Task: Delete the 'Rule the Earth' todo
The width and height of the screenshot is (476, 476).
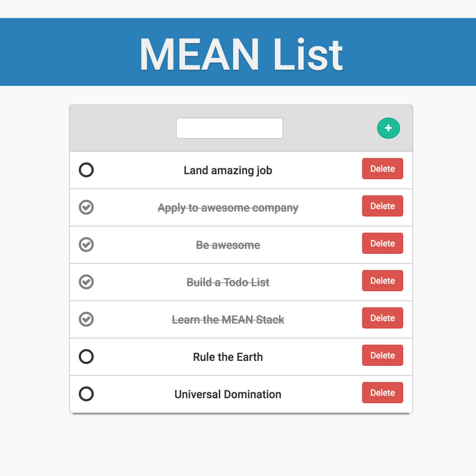Action: 383,355
